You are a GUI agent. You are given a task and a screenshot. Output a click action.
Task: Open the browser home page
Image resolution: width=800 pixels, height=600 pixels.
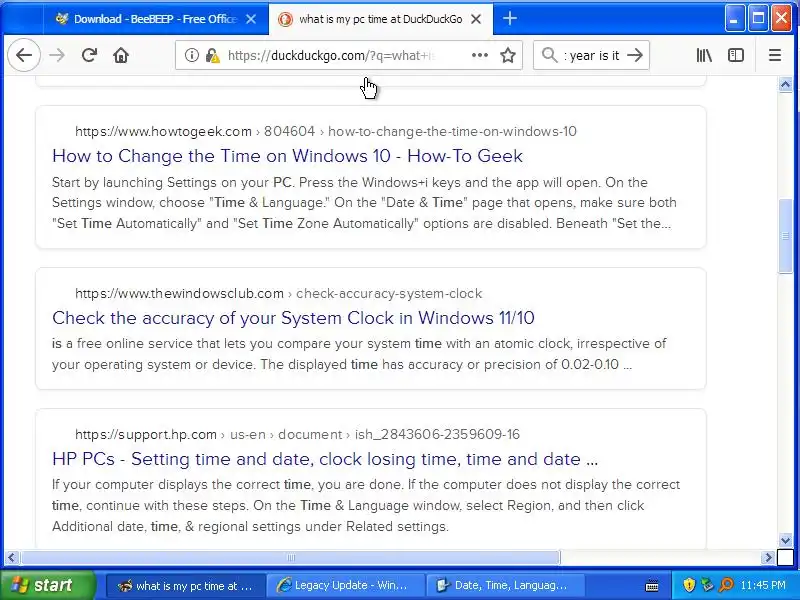121,55
